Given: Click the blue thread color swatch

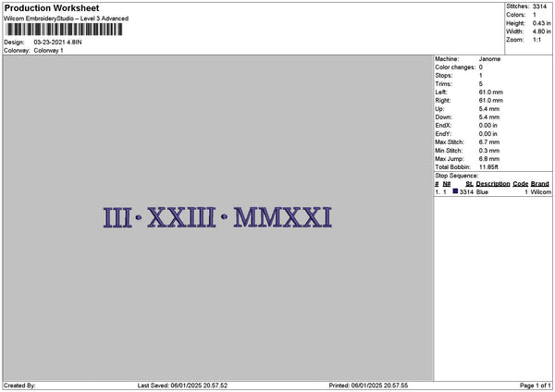Looking at the screenshot, I should pyautogui.click(x=455, y=191).
